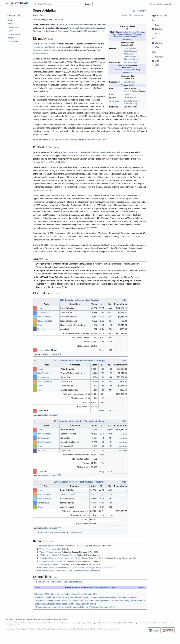This screenshot has width=180, height=644.
Task: Open the Mobile view footer link
Action: point(115,629)
